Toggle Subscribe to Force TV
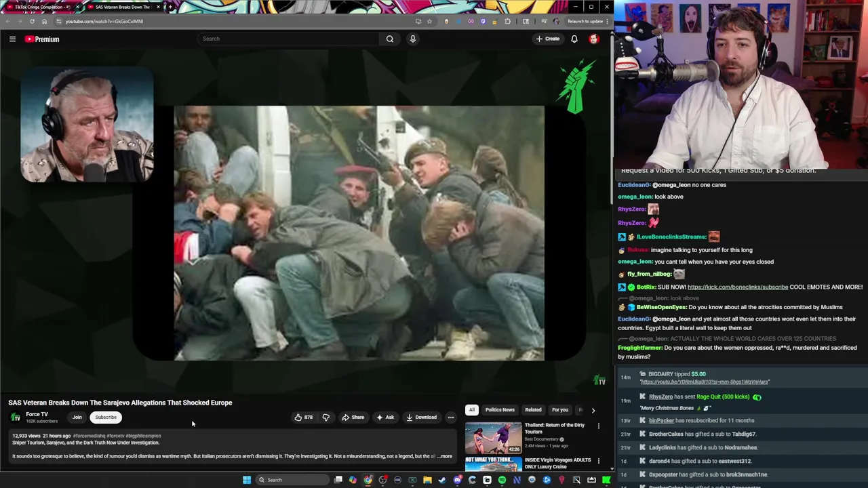This screenshot has height=488, width=868. point(106,417)
